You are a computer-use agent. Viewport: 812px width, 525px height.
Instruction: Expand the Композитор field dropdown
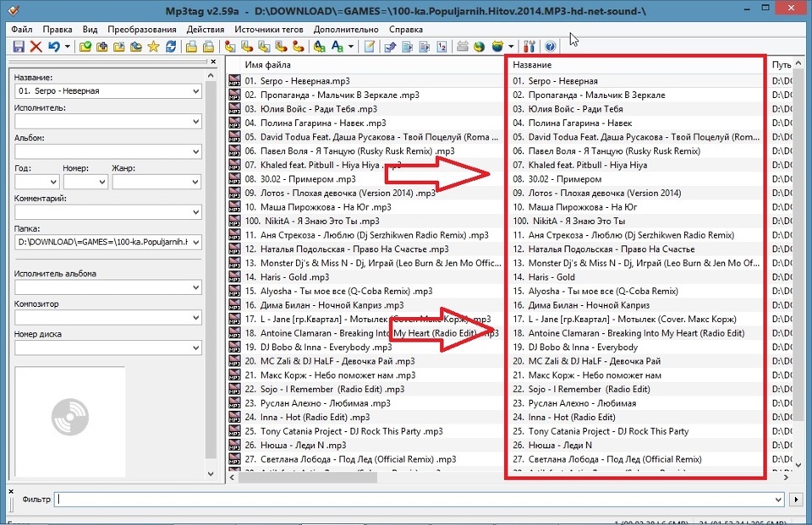tap(195, 318)
